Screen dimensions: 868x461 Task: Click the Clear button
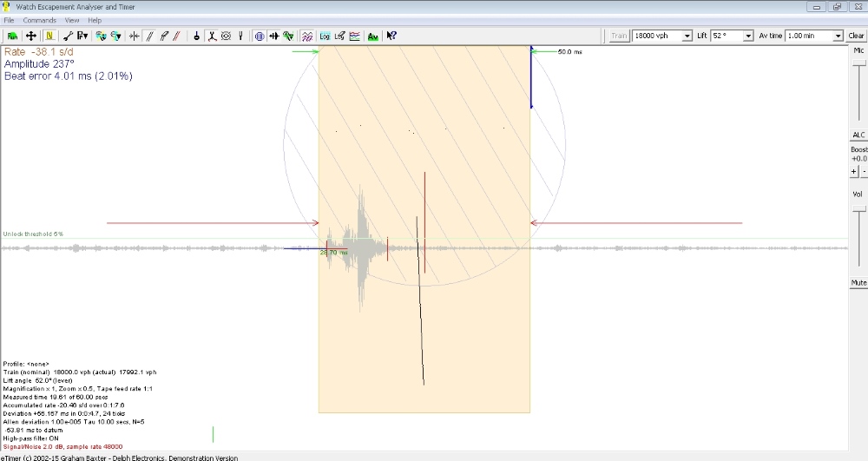856,36
